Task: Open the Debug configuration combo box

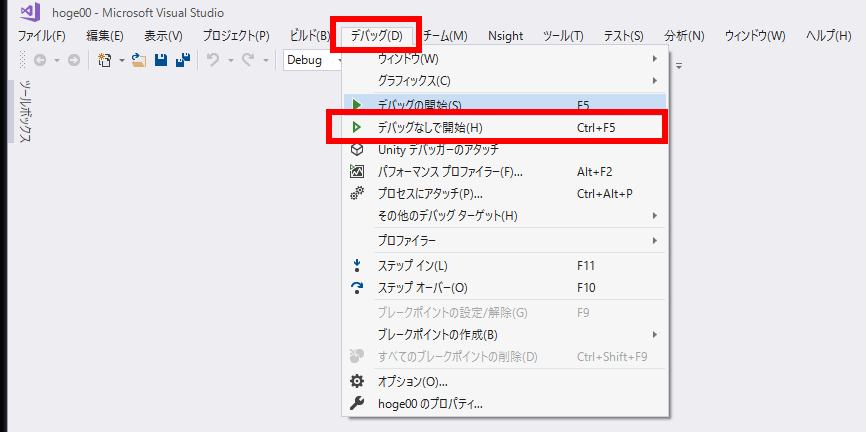Action: [312, 60]
